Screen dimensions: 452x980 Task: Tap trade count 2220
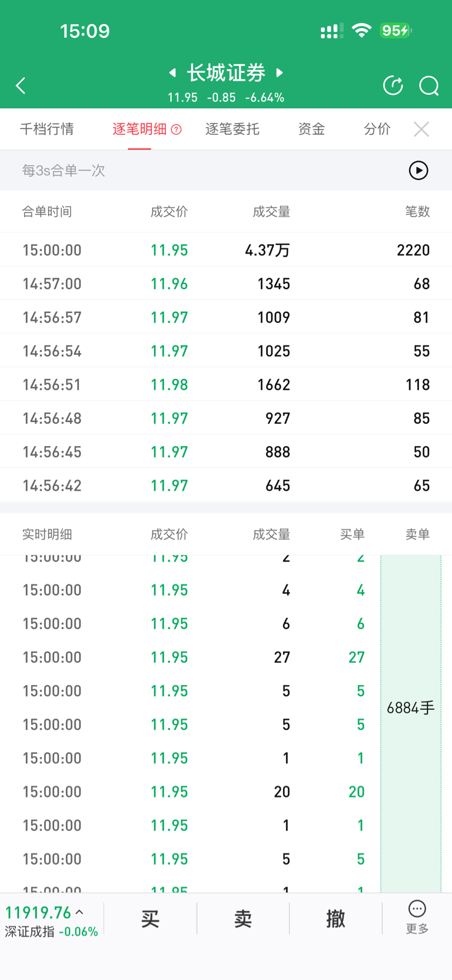point(413,250)
